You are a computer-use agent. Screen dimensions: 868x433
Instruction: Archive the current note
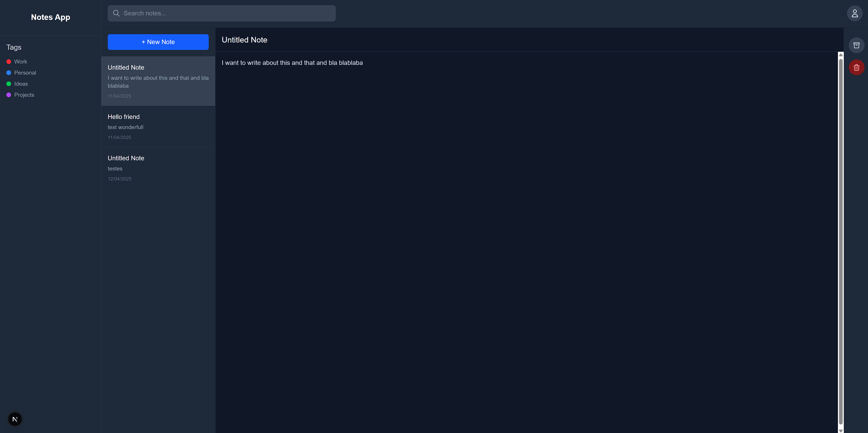tap(856, 45)
